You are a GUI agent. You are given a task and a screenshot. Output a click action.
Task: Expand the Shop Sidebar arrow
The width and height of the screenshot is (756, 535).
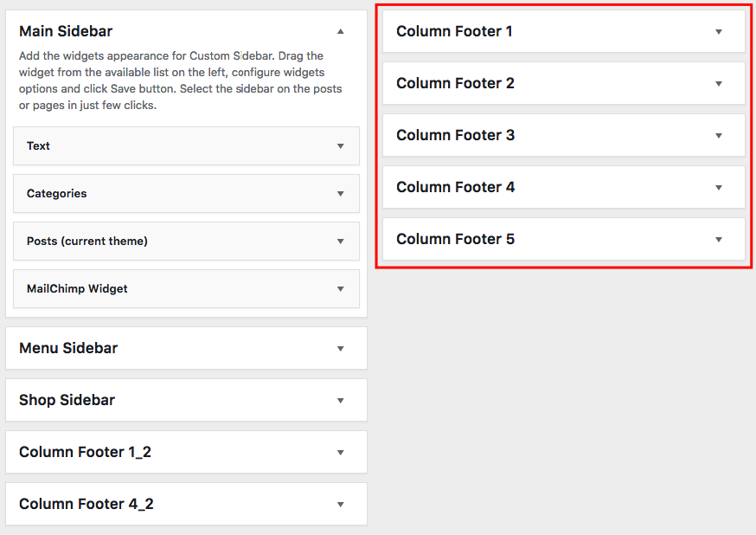[341, 401]
